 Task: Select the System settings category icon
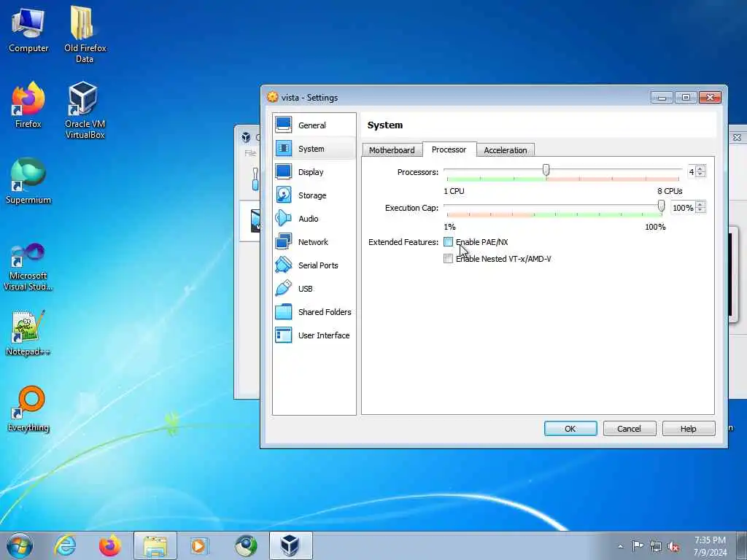(284, 149)
